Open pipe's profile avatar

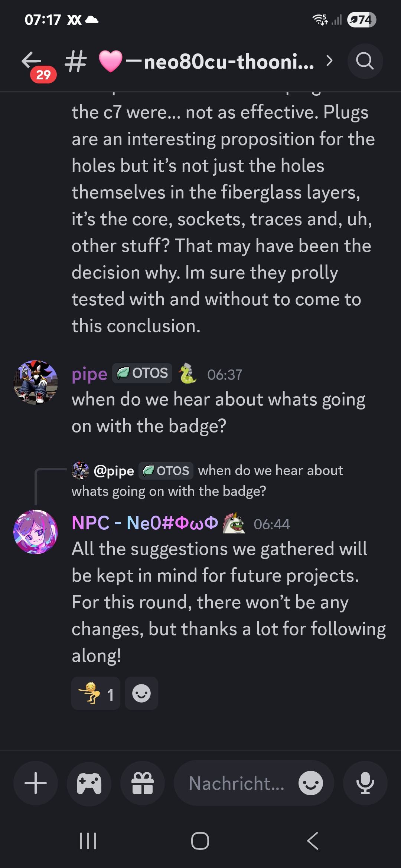coord(36,382)
